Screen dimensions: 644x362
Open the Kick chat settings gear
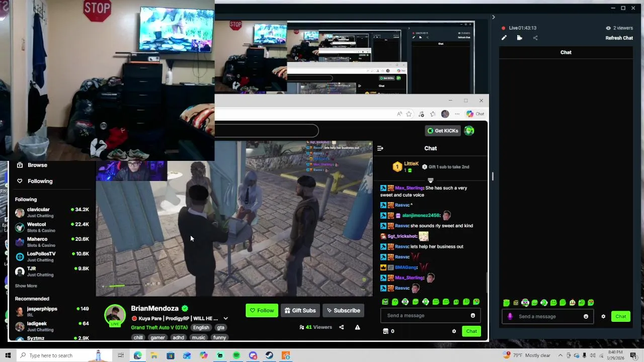454,331
